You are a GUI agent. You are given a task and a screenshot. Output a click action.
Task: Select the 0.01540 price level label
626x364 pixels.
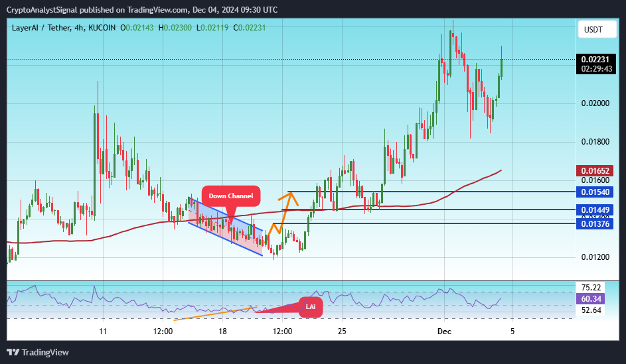click(x=594, y=192)
